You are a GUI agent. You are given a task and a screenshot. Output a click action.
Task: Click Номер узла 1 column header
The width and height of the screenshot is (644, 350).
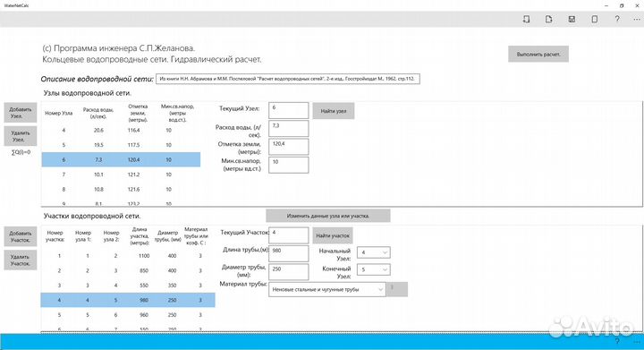click(83, 235)
